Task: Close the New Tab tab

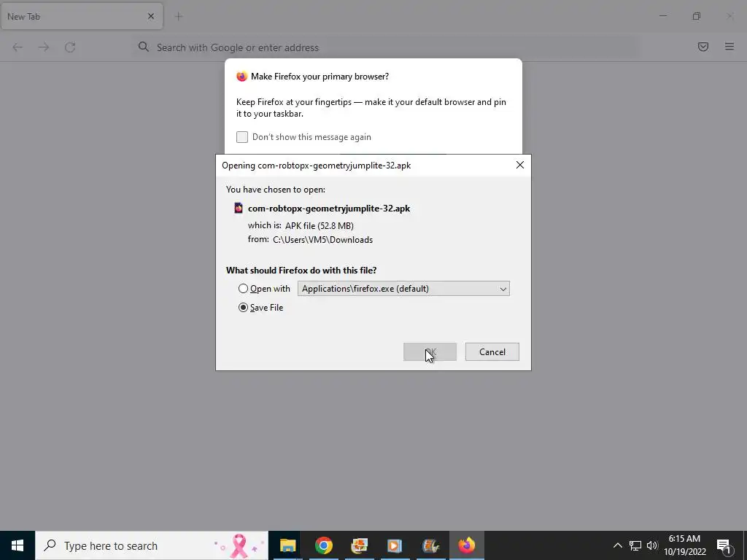Action: [x=150, y=16]
